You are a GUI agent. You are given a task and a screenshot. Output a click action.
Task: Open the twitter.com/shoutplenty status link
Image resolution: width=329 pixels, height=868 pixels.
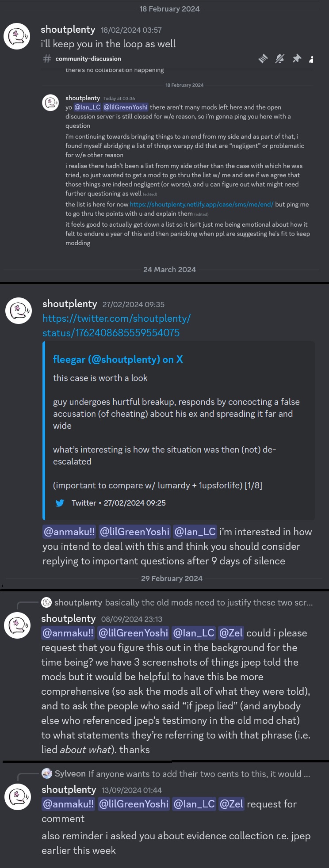pos(116,325)
